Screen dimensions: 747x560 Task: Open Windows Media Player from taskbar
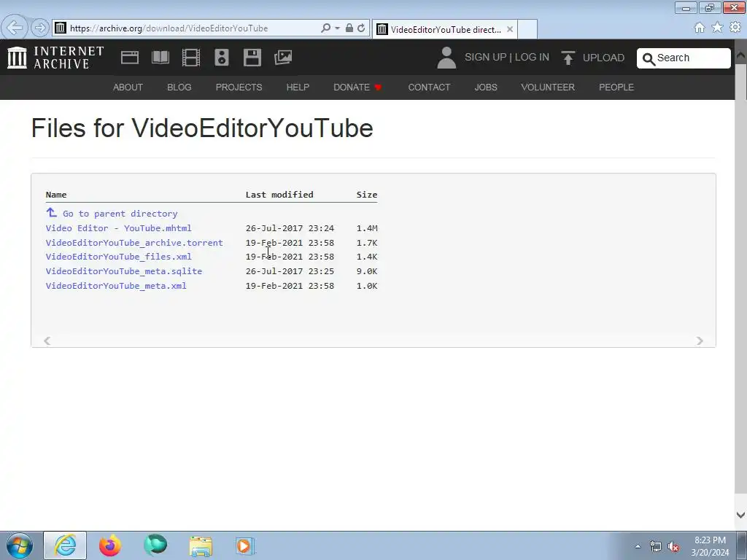(245, 545)
